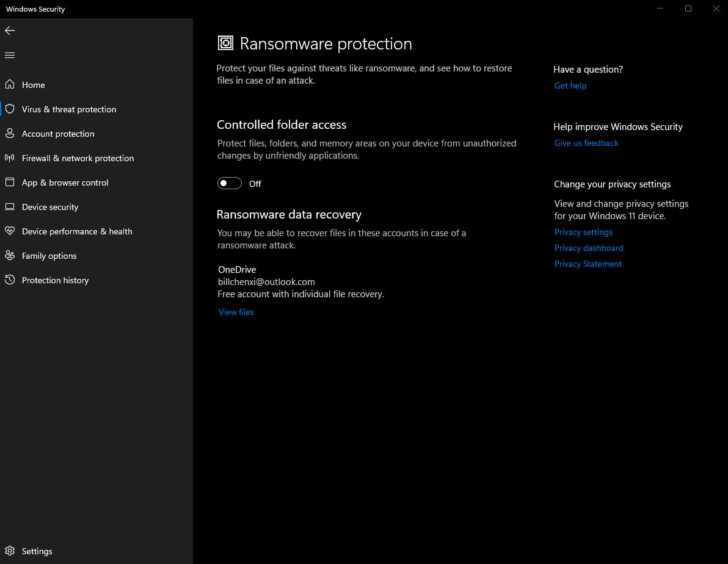Click the Windows Security window title
Viewport: 728px width, 564px height.
pyautogui.click(x=35, y=9)
